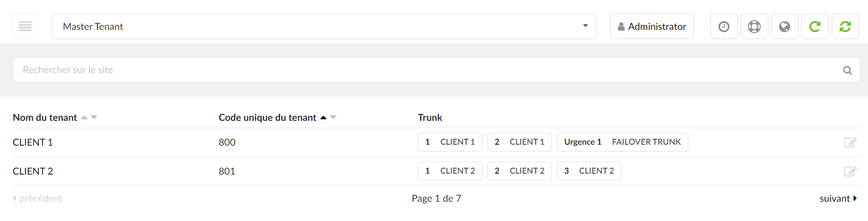Select trunk 3 CLIENT 2 tag

click(589, 171)
